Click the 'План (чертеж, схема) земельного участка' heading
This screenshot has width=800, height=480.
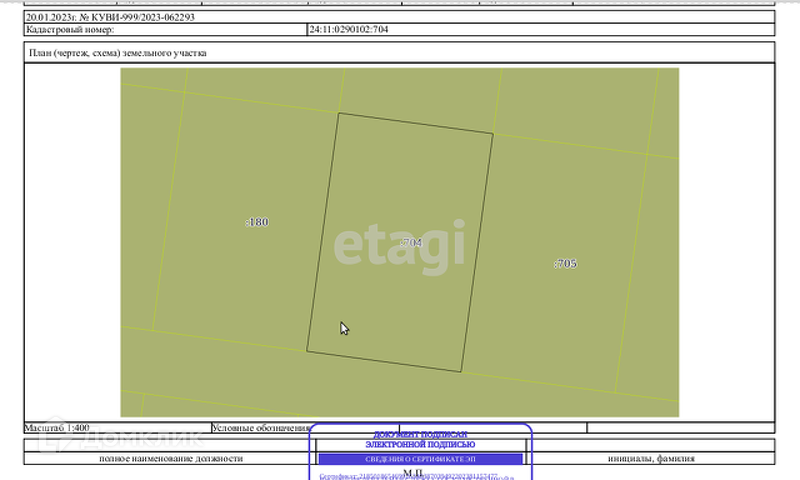coord(118,53)
